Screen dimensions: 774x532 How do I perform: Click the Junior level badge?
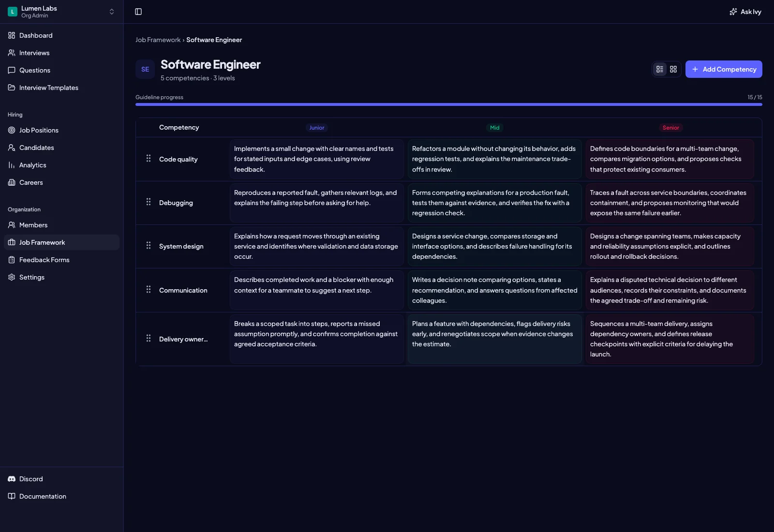(317, 128)
